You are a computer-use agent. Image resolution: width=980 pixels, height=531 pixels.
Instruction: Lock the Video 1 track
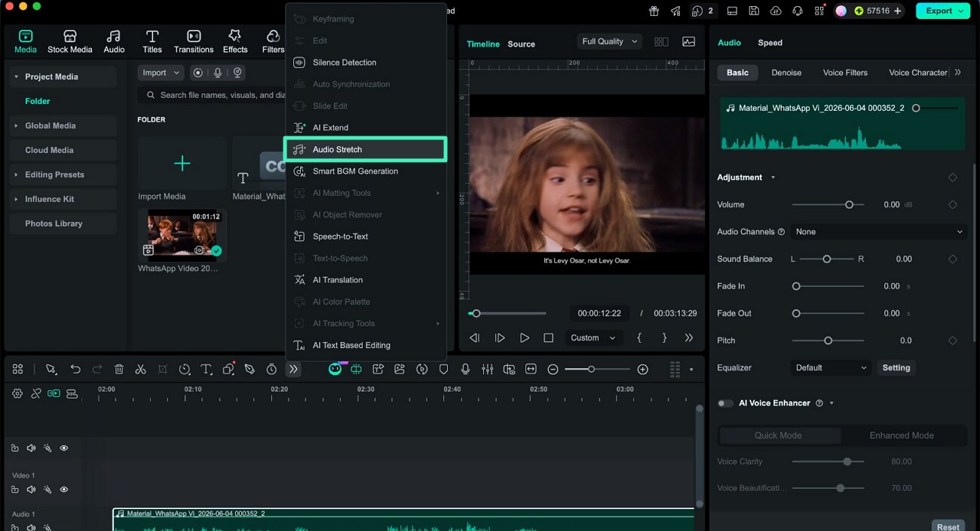coord(14,490)
